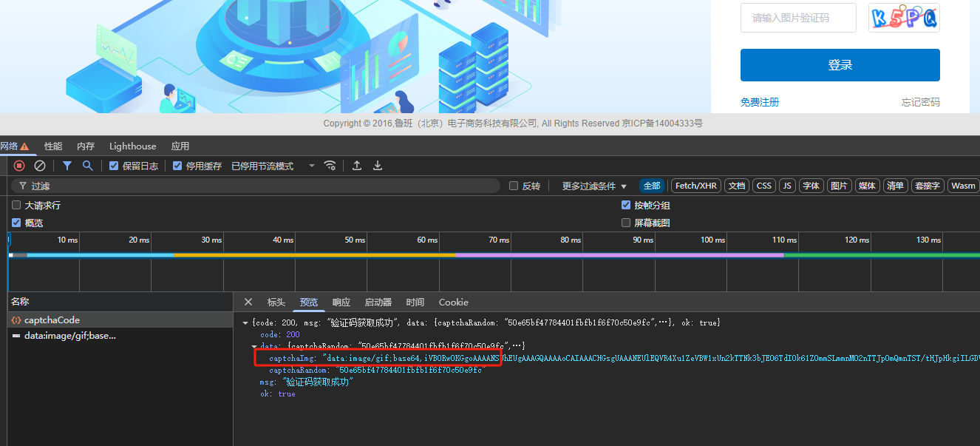This screenshot has height=446, width=980.
Task: Open the 时间 tab
Action: click(415, 302)
